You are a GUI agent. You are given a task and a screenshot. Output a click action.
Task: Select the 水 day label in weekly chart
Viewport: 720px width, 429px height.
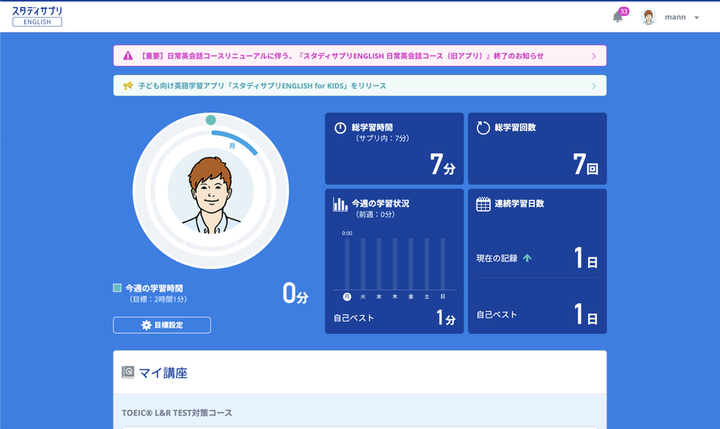click(x=379, y=297)
